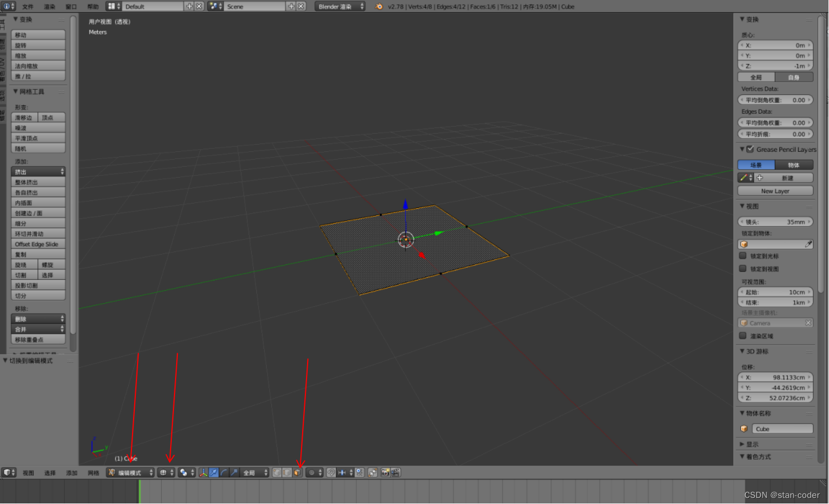Open the Blender 渲染 engine dropdown
This screenshot has height=504, width=829.
click(x=339, y=6)
